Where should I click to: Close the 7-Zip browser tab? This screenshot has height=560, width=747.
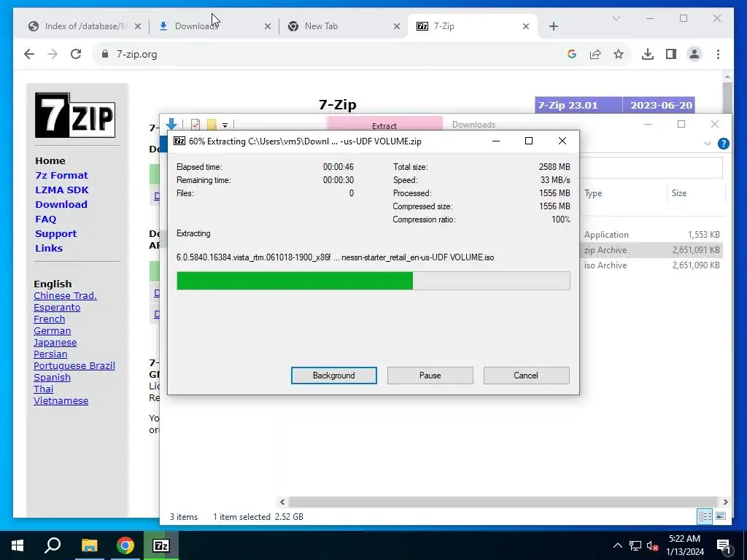click(x=526, y=27)
